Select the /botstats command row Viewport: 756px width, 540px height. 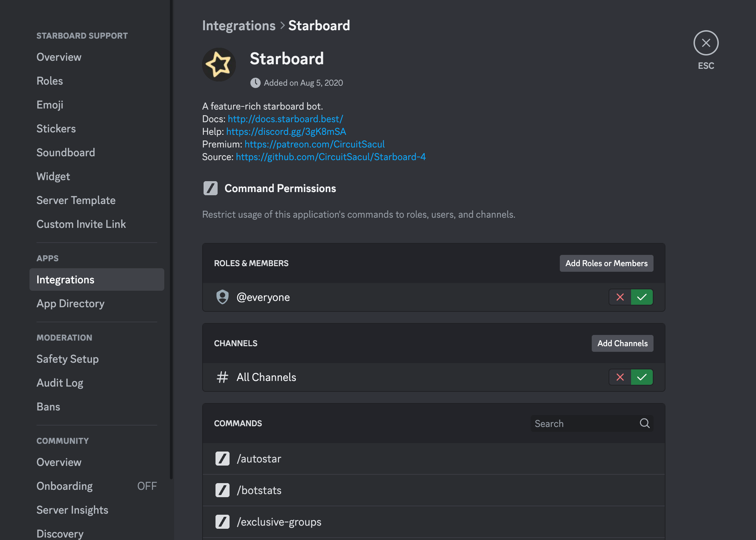(x=434, y=490)
